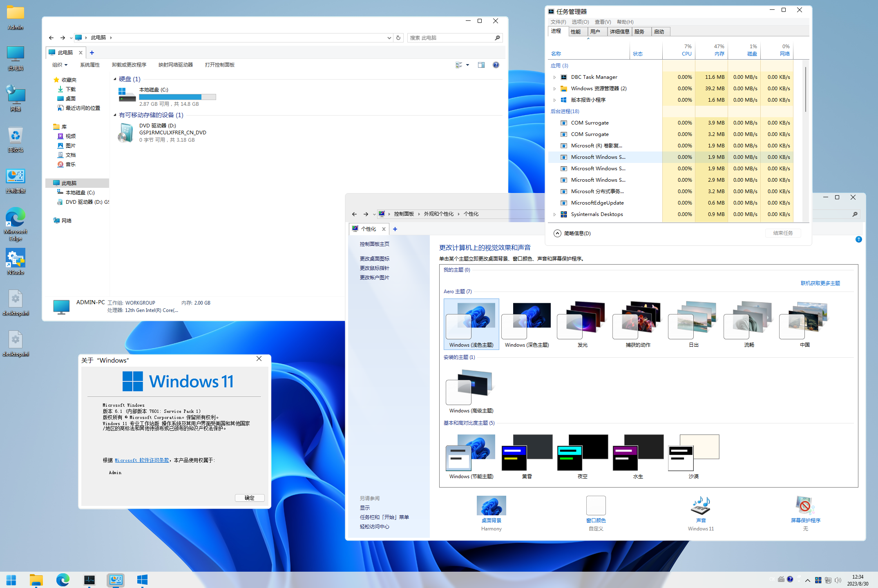Click the Explorer refresh button
This screenshot has height=588, width=878.
[398, 38]
